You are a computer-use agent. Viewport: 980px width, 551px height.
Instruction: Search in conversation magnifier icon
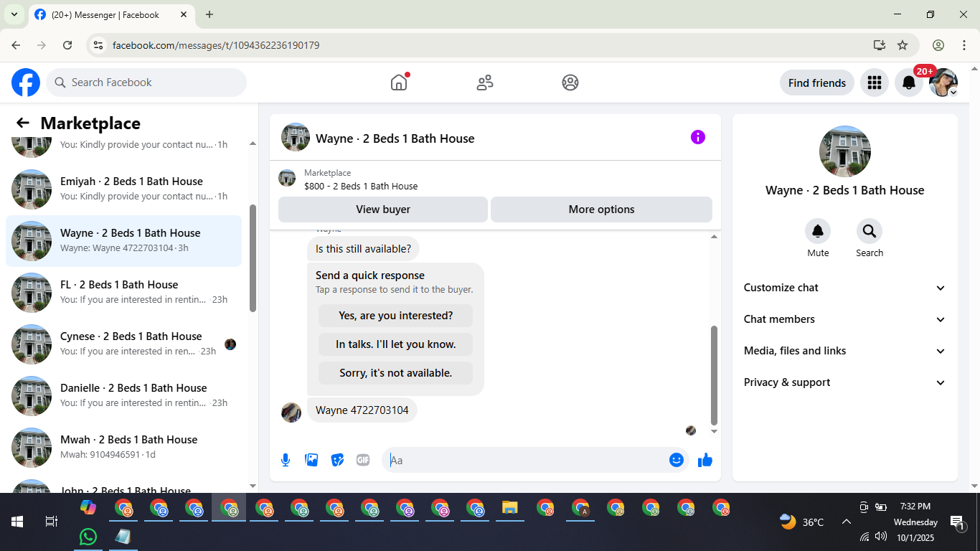pos(870,231)
